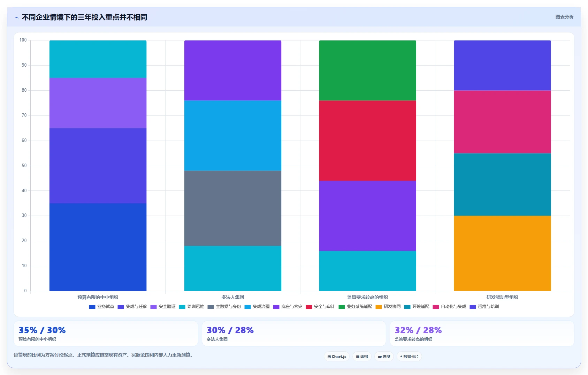Toggle the 业务试点 legend item
The width and height of the screenshot is (588, 375).
pyautogui.click(x=101, y=307)
